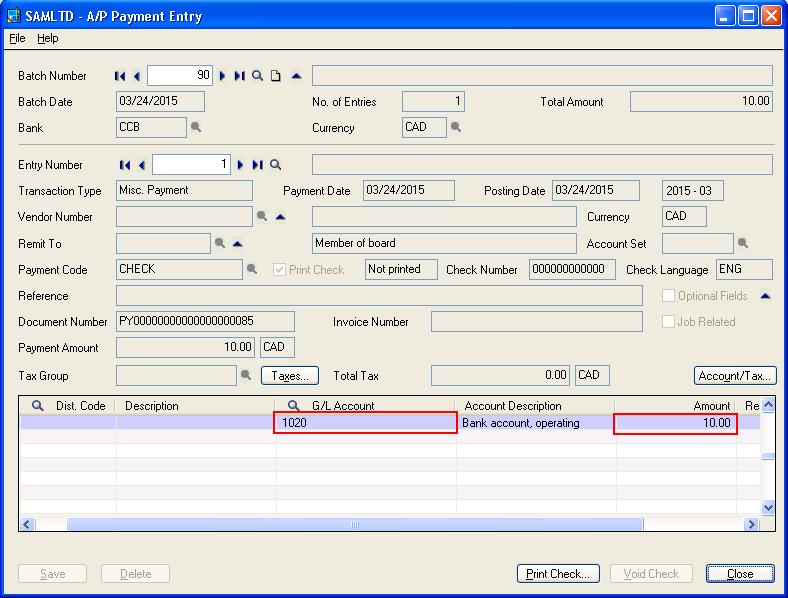Open the entry number finder
Viewport: 788px width, 598px height.
[275, 165]
